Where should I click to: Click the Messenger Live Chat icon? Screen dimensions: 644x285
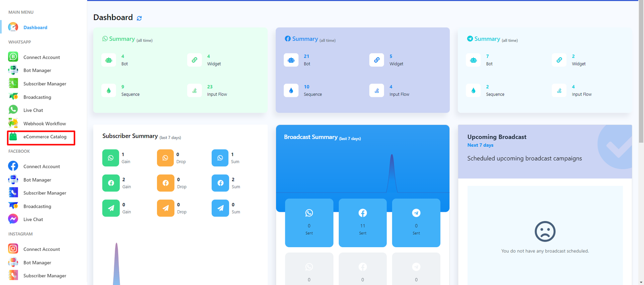[13, 219]
